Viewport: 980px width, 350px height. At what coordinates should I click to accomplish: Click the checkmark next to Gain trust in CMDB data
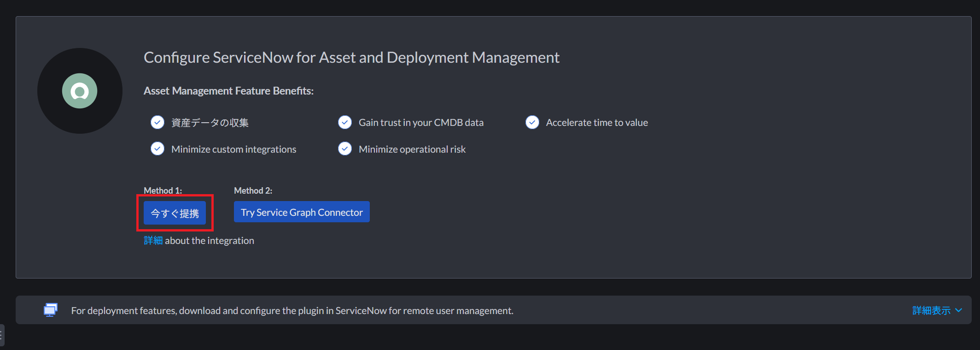coord(345,122)
